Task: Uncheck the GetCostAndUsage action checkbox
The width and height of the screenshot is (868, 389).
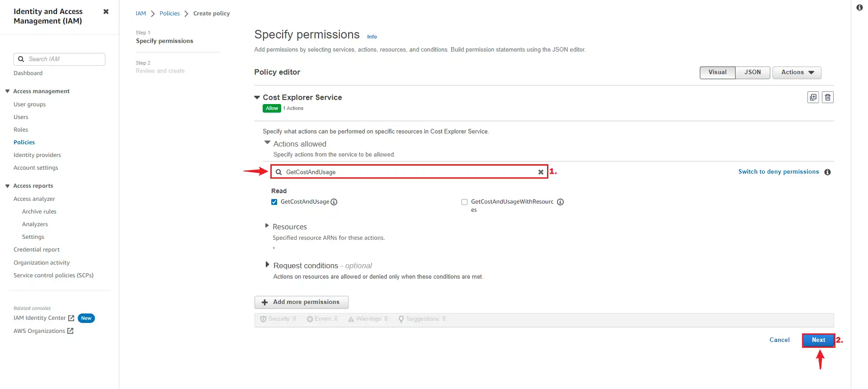Action: [x=274, y=202]
